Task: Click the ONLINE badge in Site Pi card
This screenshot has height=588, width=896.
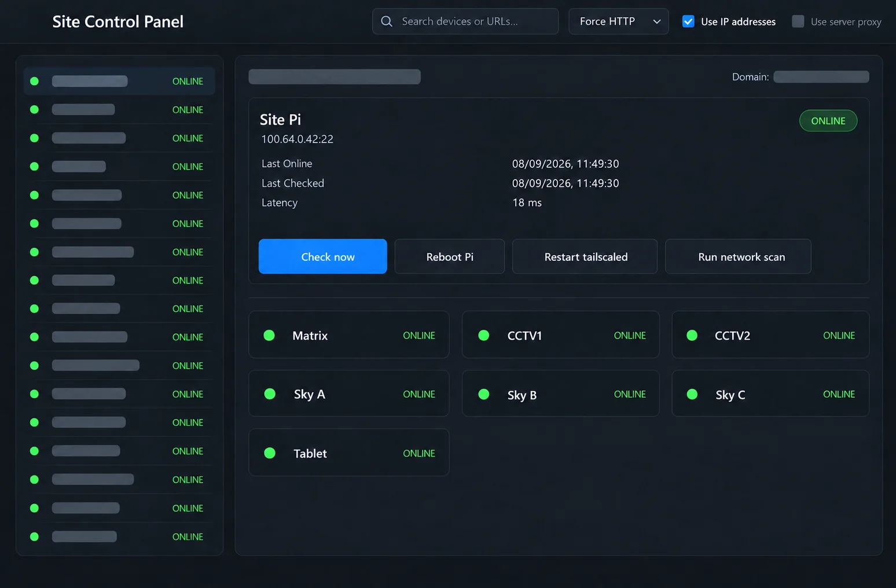Action: tap(828, 120)
